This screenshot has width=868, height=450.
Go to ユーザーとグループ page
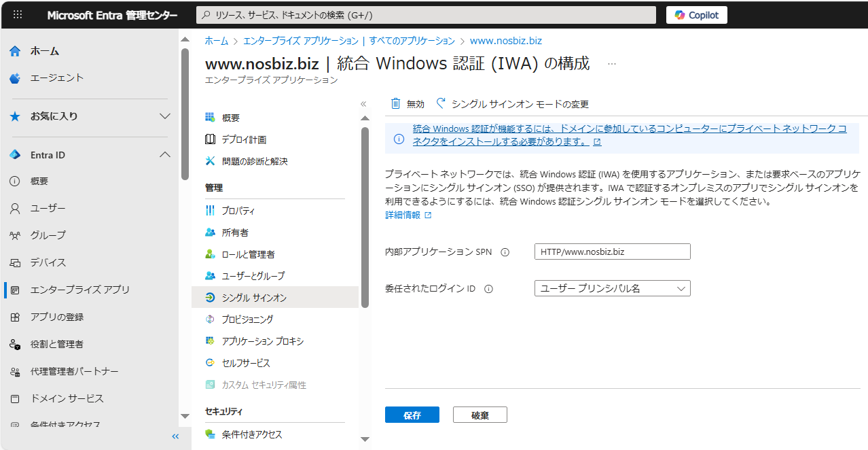point(253,276)
